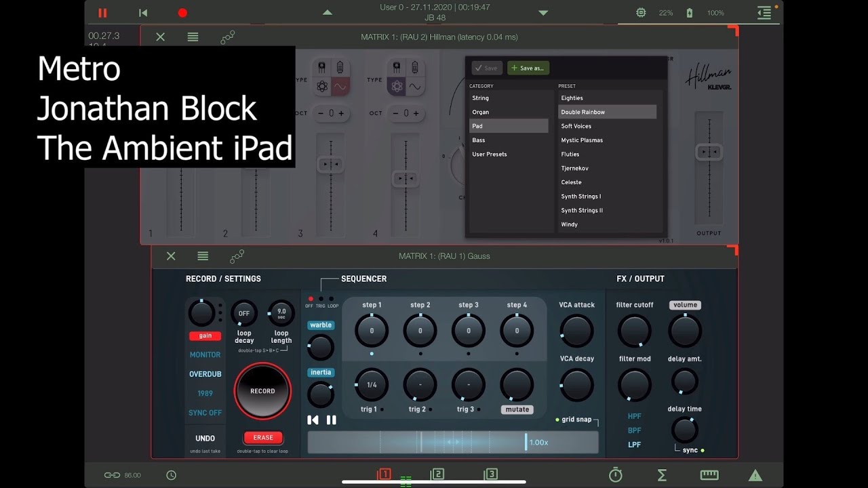Image resolution: width=868 pixels, height=488 pixels.
Task: Load the Windy preset
Action: coord(607,224)
